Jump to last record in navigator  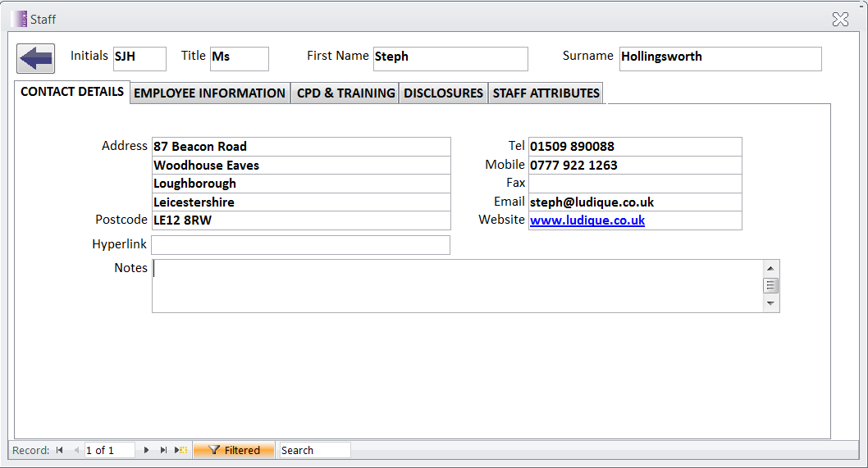point(163,450)
